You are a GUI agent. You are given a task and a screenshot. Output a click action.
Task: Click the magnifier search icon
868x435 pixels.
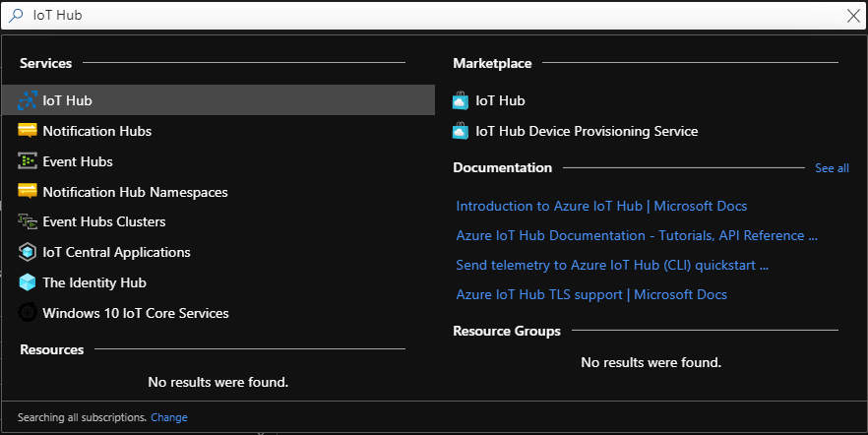(16, 15)
